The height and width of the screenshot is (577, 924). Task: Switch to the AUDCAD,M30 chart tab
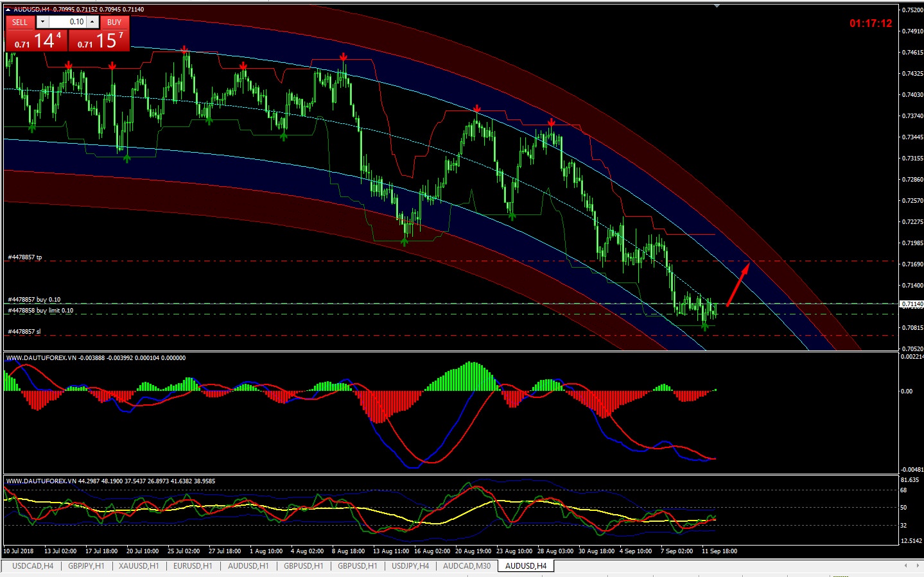click(467, 566)
